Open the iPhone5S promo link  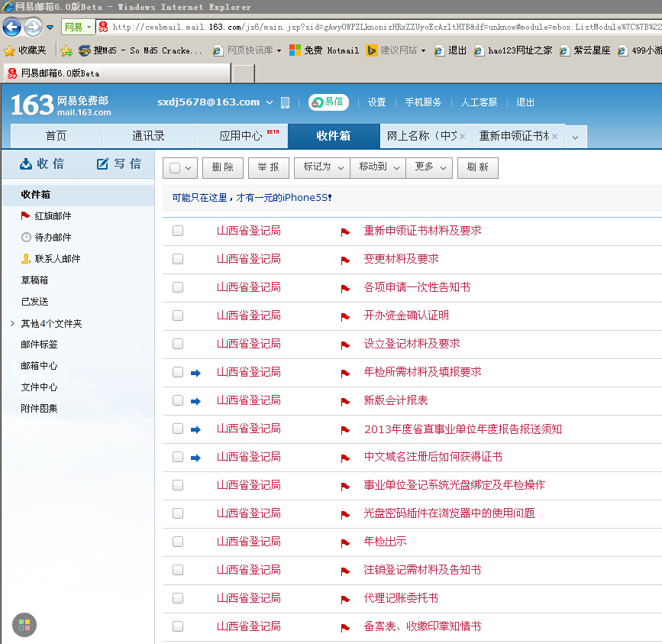(252, 198)
